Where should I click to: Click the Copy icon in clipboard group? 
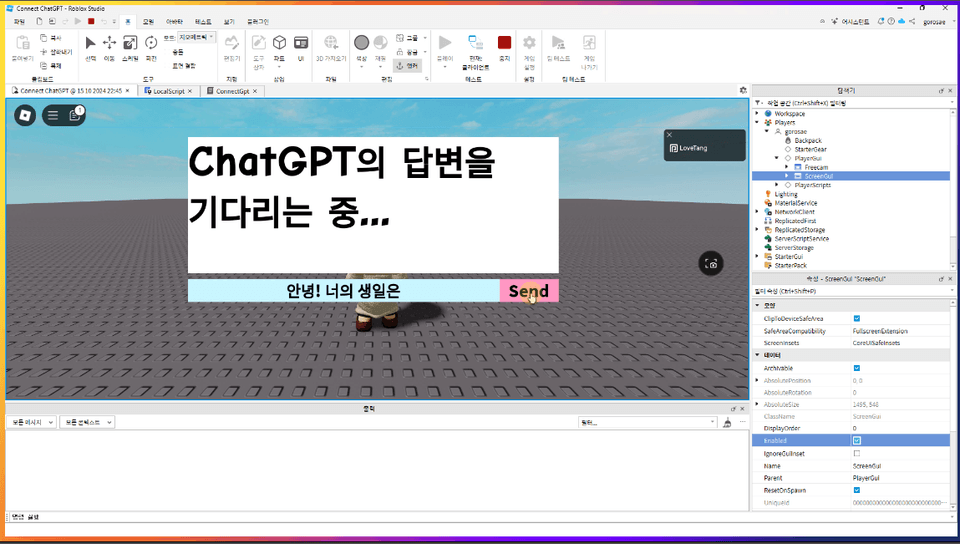click(x=43, y=38)
